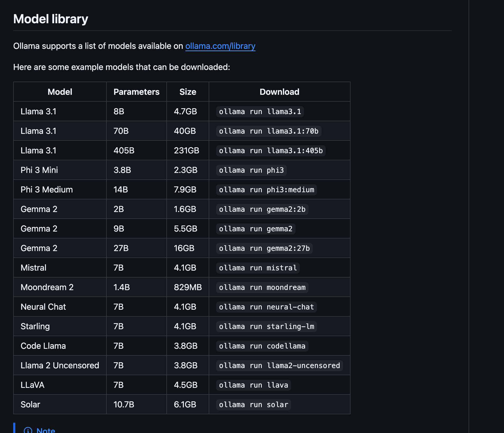Open the ollama.com/library link
Screen dimensions: 504x433
coord(220,46)
